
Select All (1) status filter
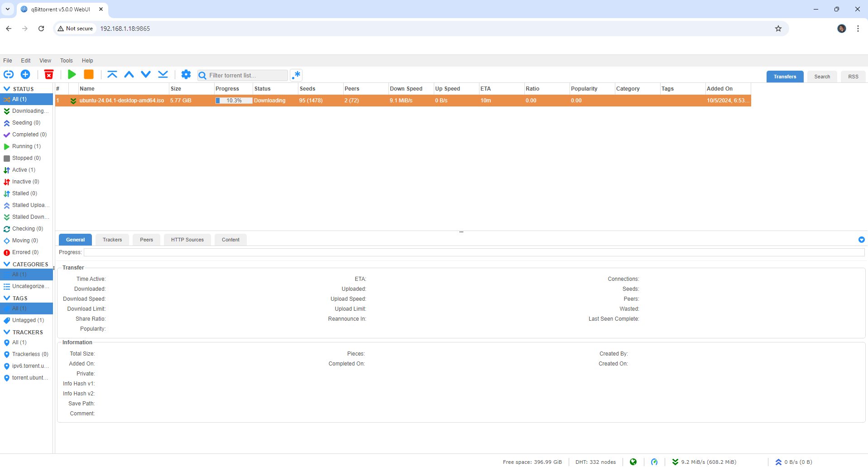[x=26, y=99]
